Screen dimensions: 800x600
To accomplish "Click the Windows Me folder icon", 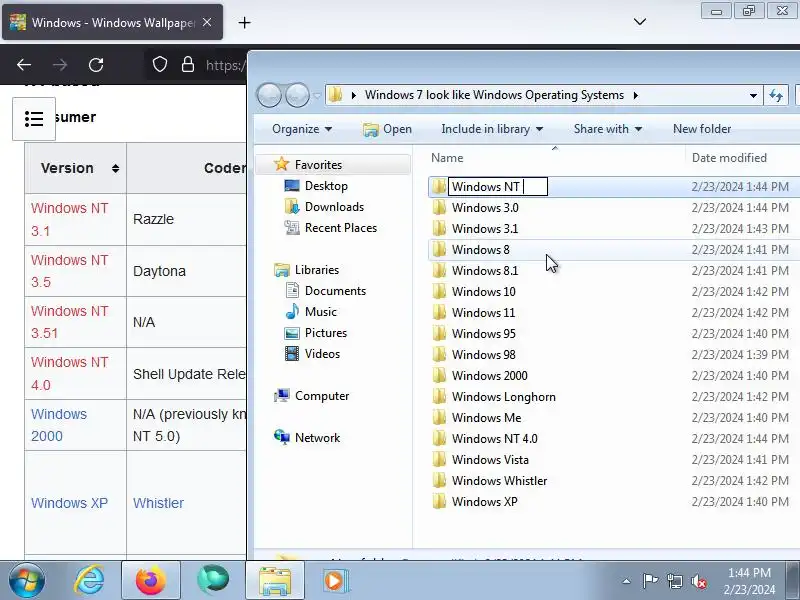I will click(x=439, y=417).
